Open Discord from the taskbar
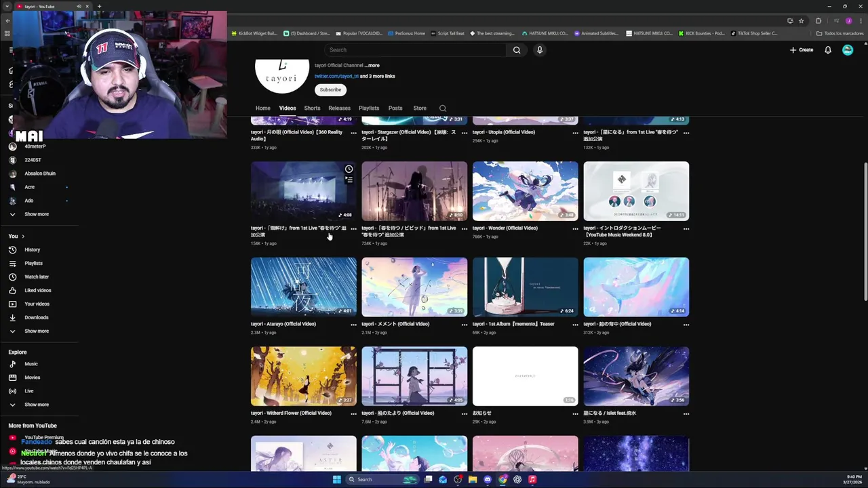868x488 pixels. [x=487, y=479]
